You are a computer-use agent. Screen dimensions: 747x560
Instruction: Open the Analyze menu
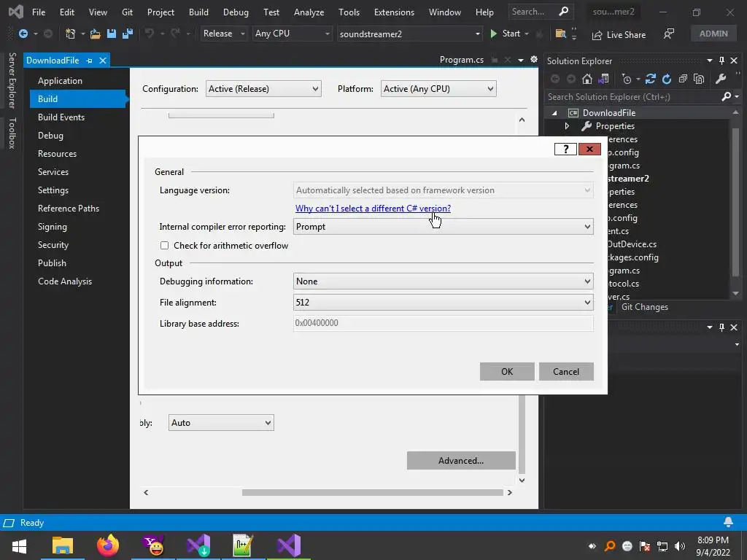click(x=309, y=12)
